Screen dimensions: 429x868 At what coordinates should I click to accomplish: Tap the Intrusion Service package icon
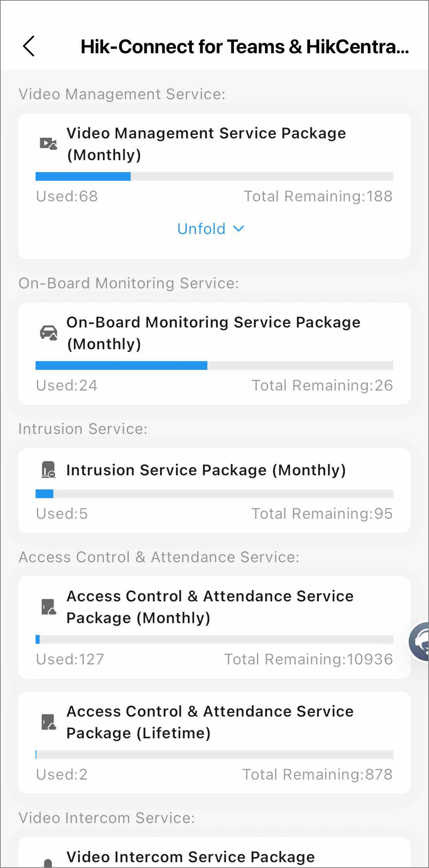click(x=48, y=470)
